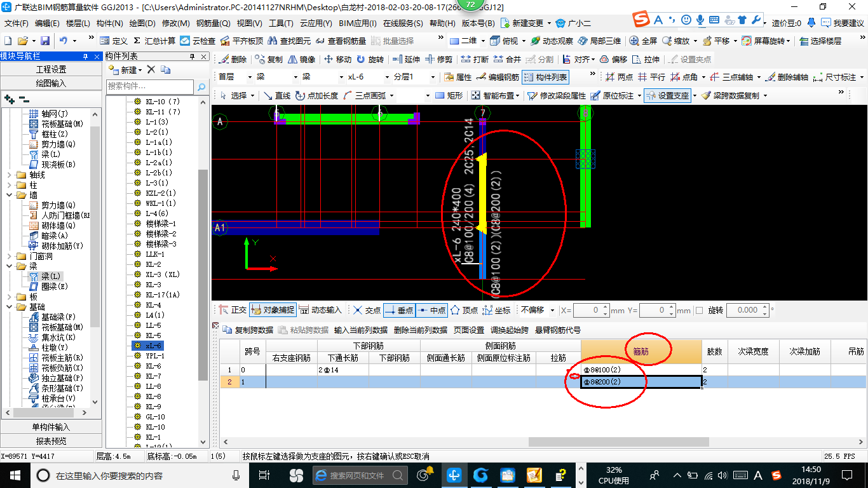Select the 修剪 trim tool
Viewport: 868px width, 488px height.
point(438,59)
